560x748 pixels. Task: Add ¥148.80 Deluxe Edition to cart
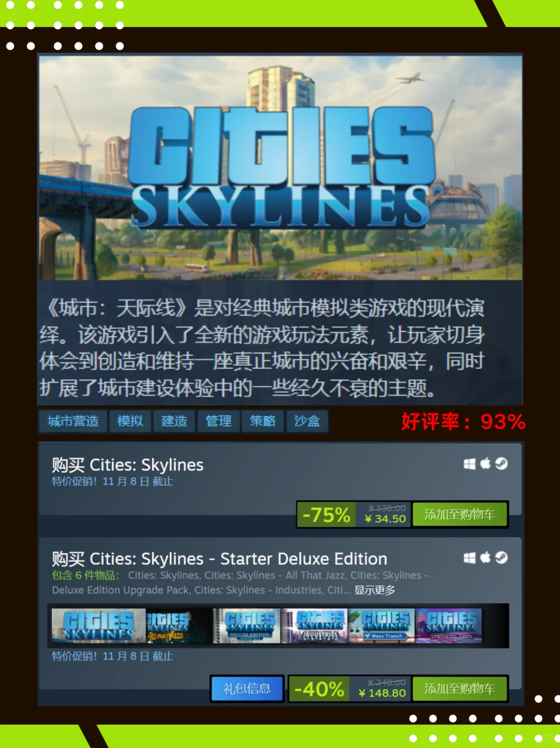(x=459, y=688)
